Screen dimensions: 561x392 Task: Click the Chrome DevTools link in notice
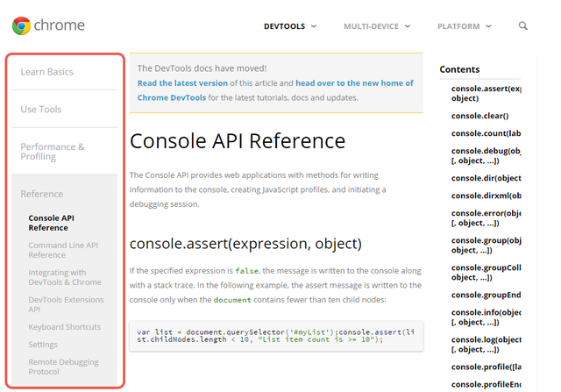pyautogui.click(x=172, y=97)
